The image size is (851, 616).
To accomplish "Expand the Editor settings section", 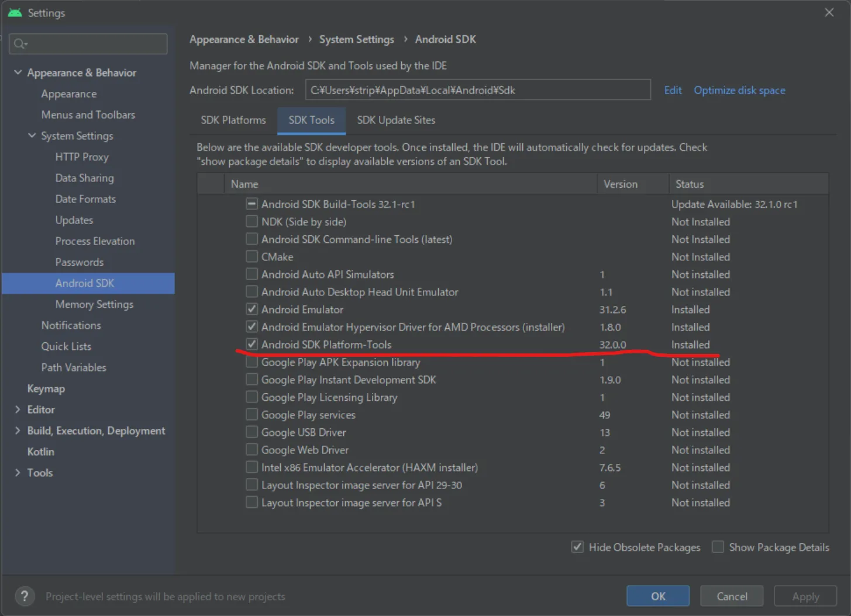I will pyautogui.click(x=18, y=409).
